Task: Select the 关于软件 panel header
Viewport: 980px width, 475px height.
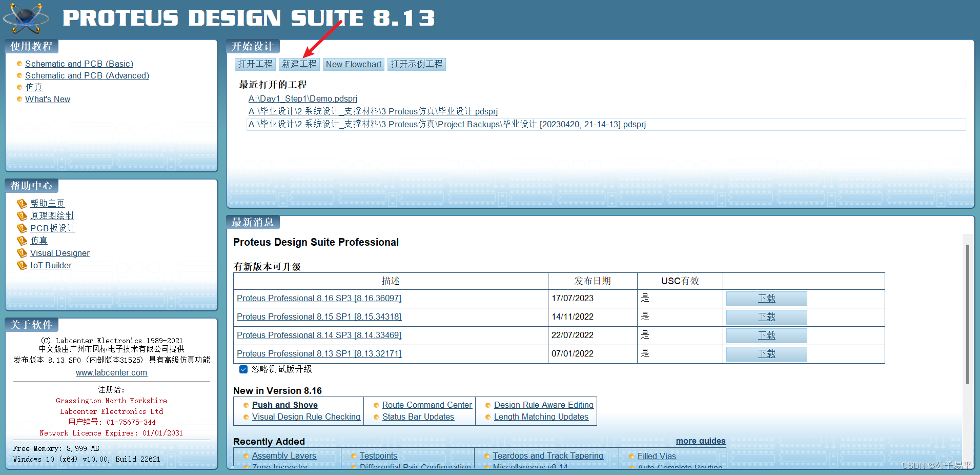Action: pyautogui.click(x=32, y=325)
